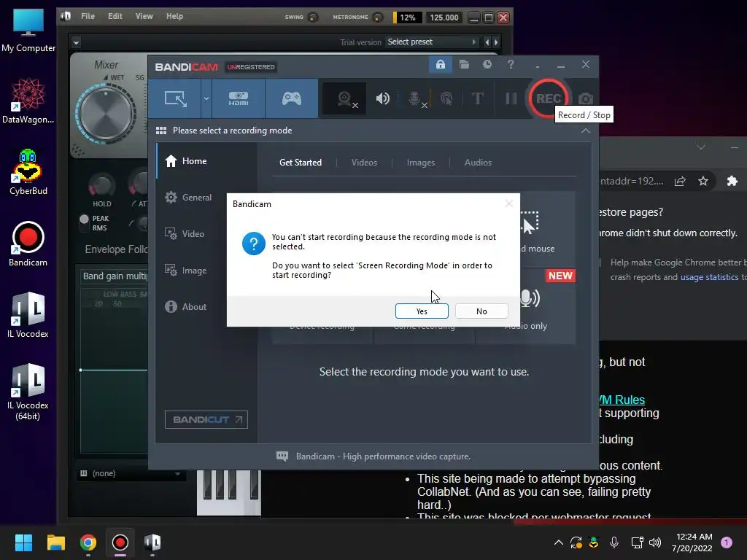This screenshot has width=747, height=560.
Task: Click the 125.000 tempo field
Action: point(444,17)
